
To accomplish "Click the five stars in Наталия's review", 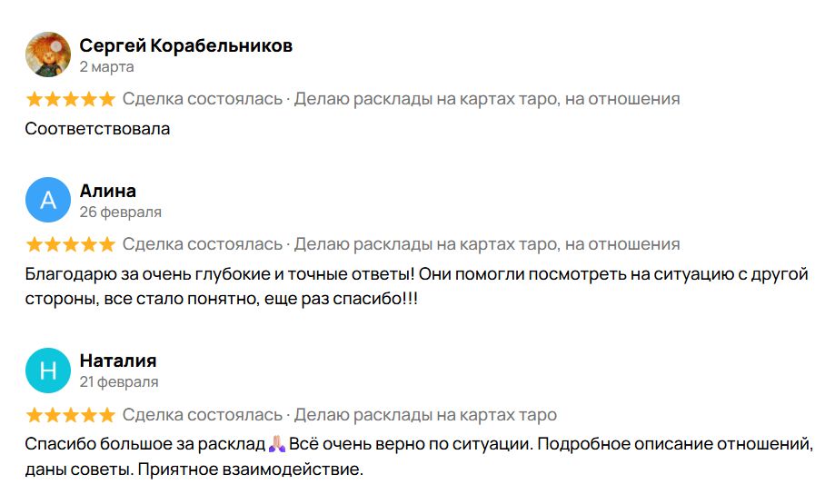I will pos(71,415).
